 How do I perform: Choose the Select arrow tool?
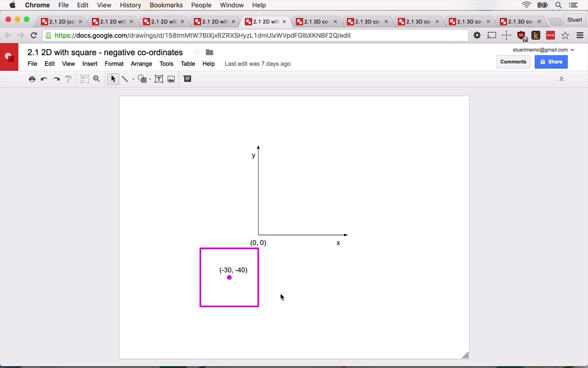pyautogui.click(x=113, y=79)
